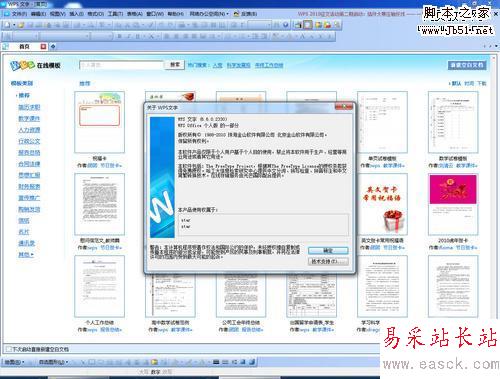Open the 自选图形 AutoShapes dropdown
The width and height of the screenshot is (500, 379).
[x=53, y=362]
